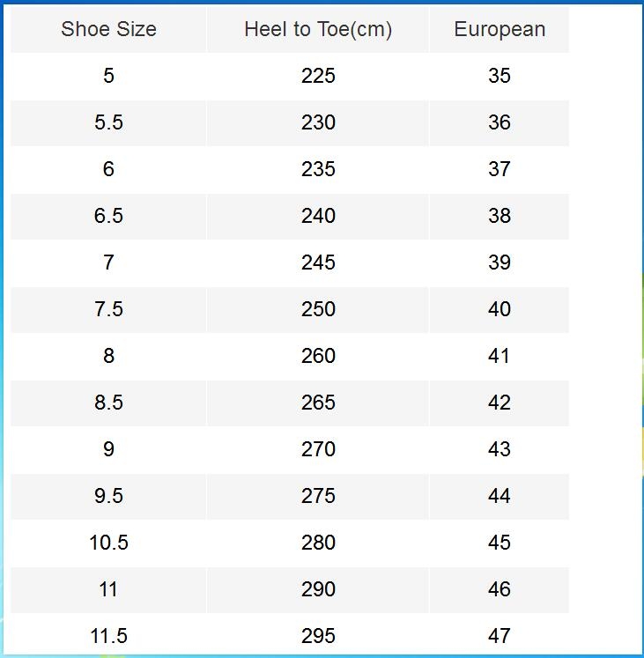Click the European column header

pos(500,29)
